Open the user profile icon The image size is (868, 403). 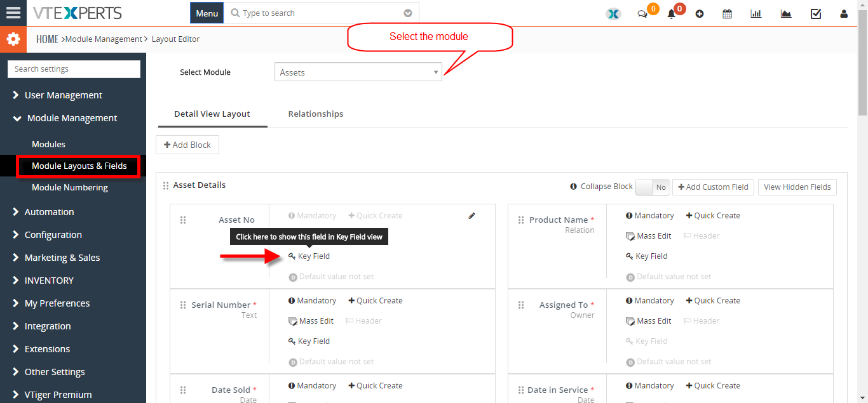pyautogui.click(x=844, y=13)
